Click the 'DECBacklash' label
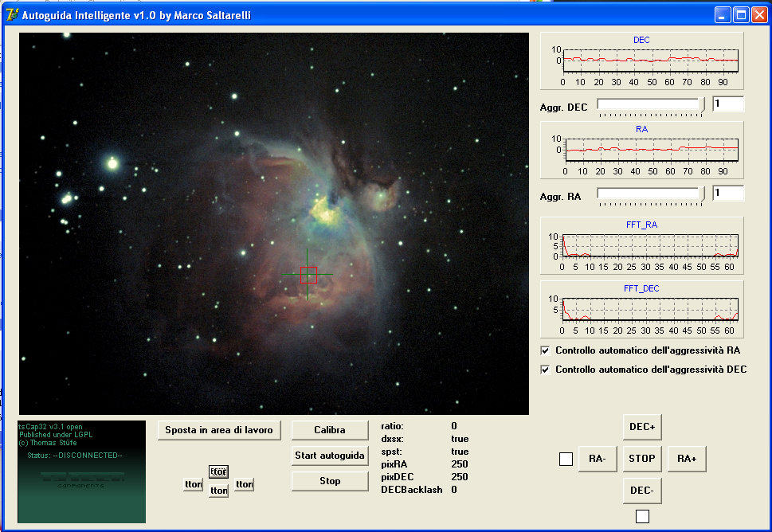 412,490
